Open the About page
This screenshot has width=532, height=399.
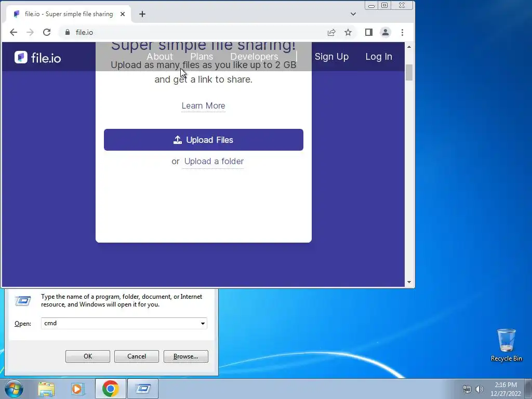coord(159,56)
